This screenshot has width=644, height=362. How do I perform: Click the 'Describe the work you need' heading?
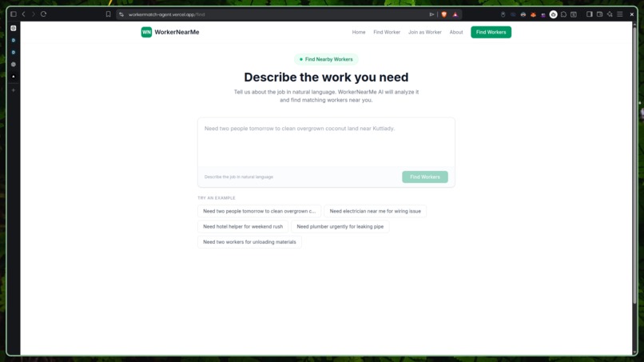(x=326, y=78)
